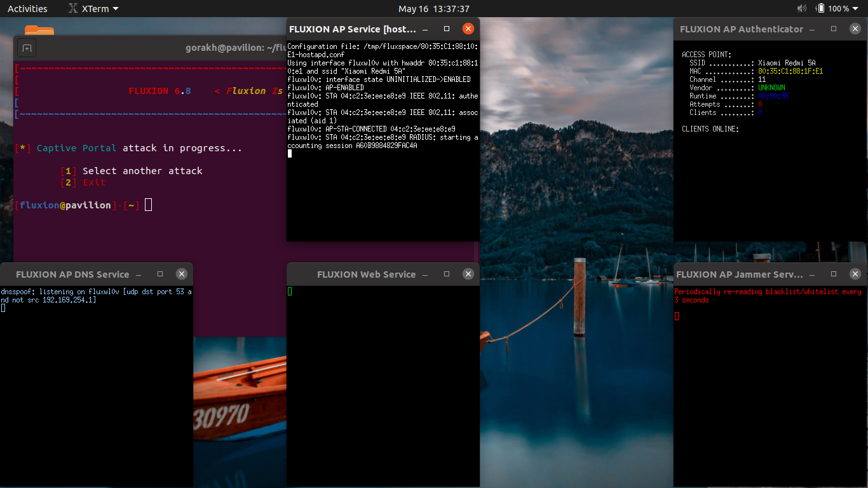868x488 pixels.
Task: Open the clock showing May 16 13:37:37
Action: pyautogui.click(x=433, y=9)
